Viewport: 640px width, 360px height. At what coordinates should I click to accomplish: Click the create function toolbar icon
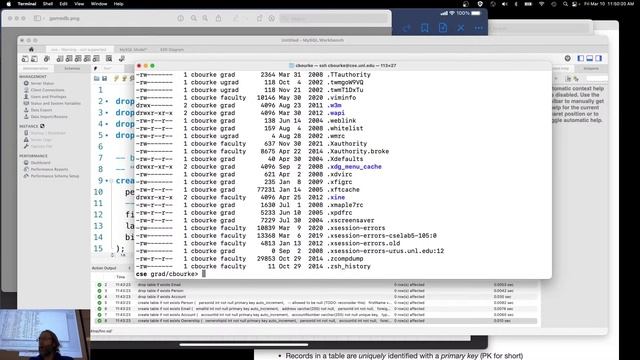point(96,59)
